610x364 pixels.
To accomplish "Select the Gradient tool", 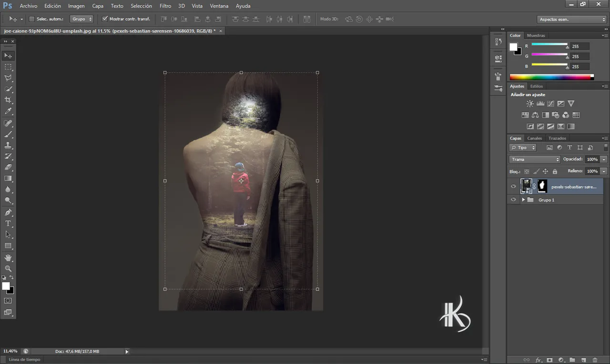I will point(8,178).
